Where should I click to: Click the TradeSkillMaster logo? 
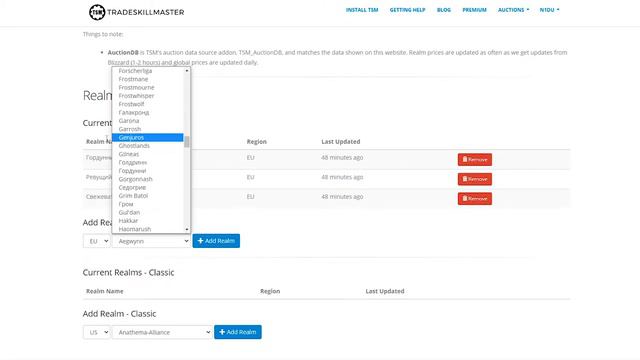point(136,12)
